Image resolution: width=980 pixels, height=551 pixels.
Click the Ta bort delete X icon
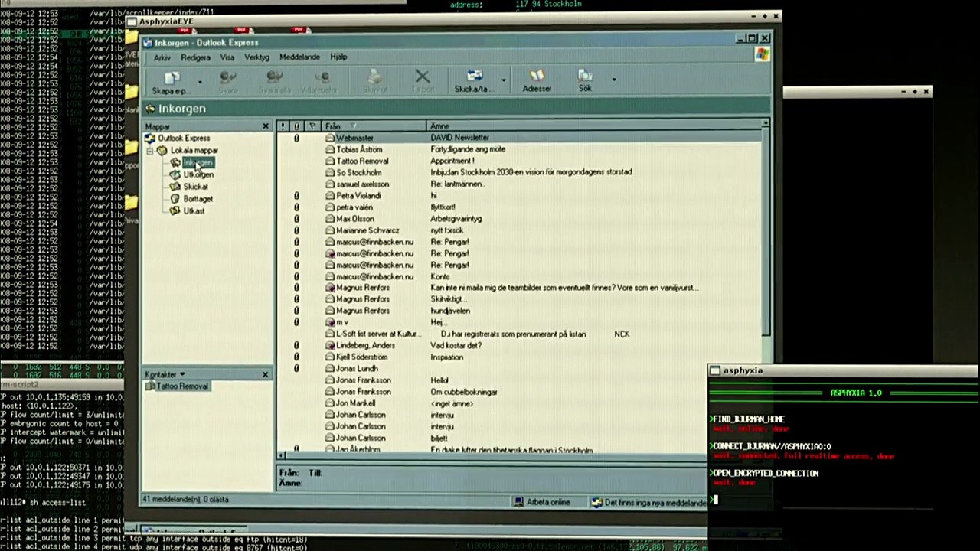[422, 77]
